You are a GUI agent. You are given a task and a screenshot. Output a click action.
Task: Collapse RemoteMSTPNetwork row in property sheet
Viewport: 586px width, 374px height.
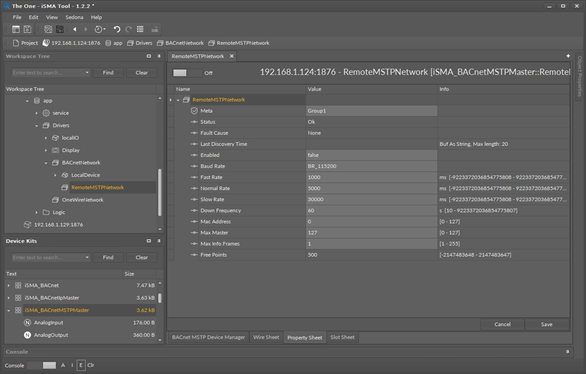(178, 100)
